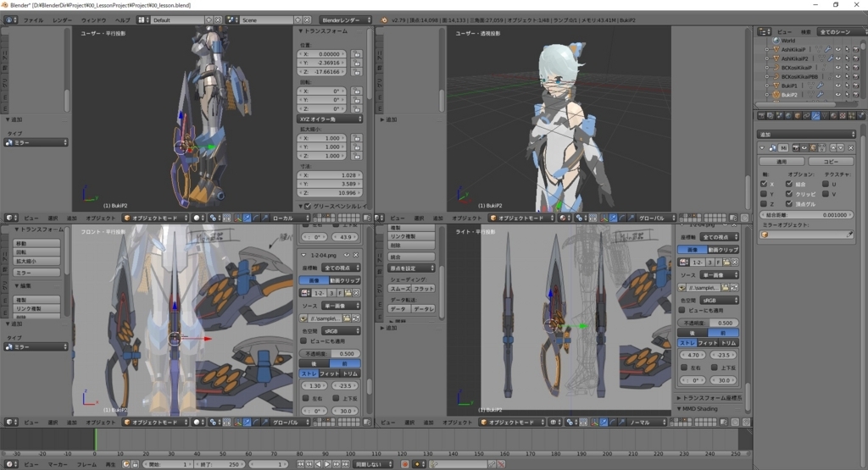The width and height of the screenshot is (868, 470).
Task: Click the screen layout browse icon
Action: coord(143,20)
